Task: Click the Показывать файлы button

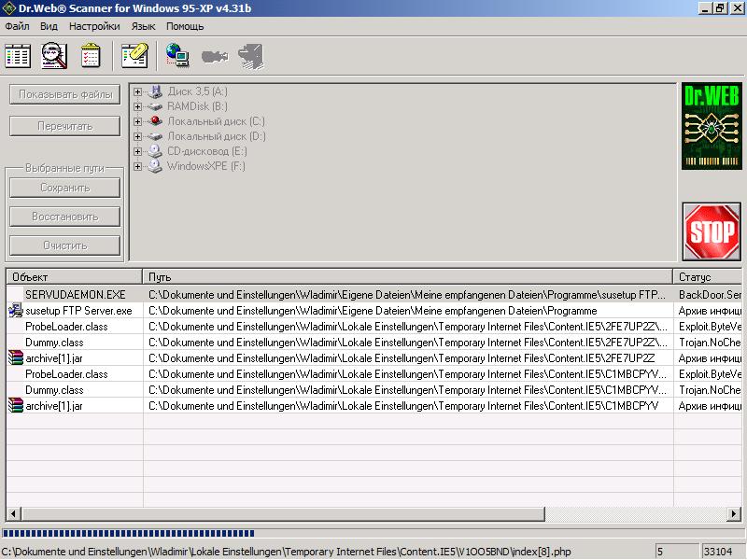Action: pyautogui.click(x=65, y=95)
